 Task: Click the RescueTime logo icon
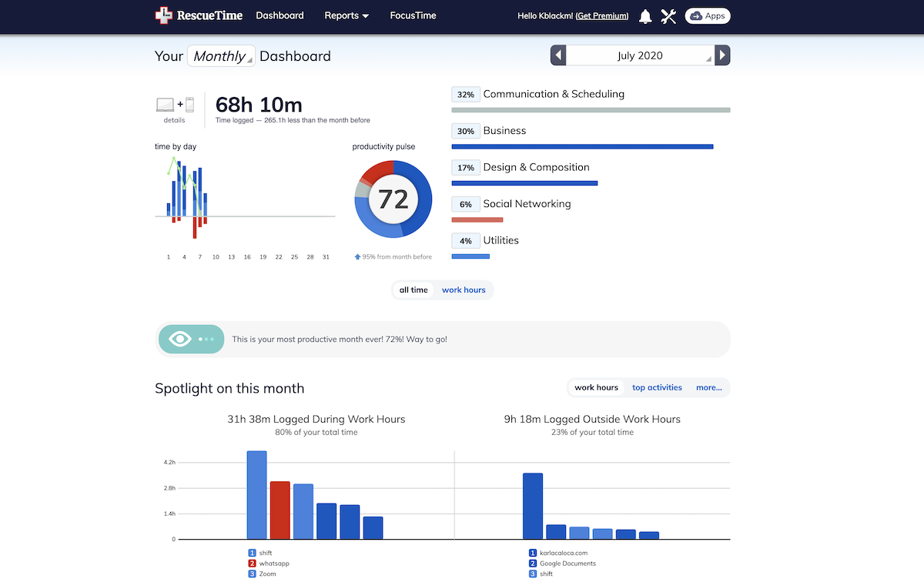[164, 15]
